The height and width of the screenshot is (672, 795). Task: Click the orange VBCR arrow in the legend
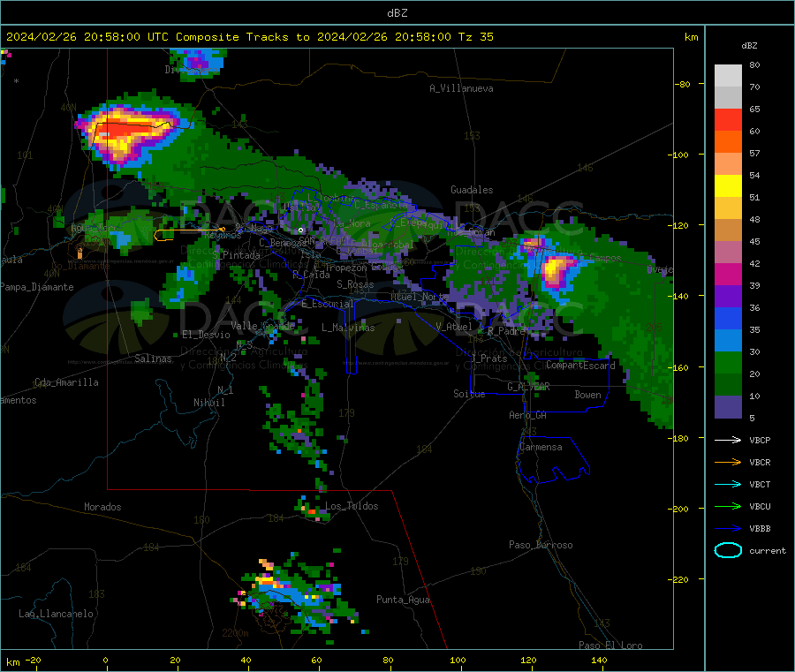pyautogui.click(x=728, y=462)
